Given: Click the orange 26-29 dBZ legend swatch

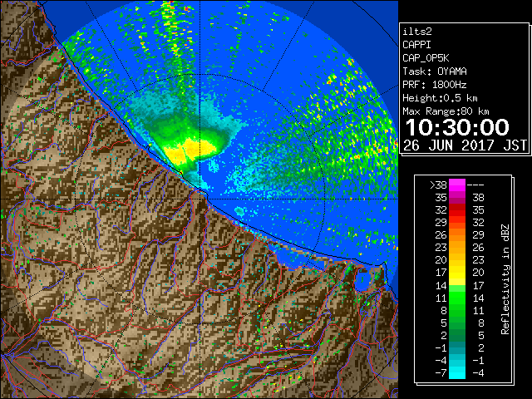Looking at the screenshot, I should tap(457, 234).
